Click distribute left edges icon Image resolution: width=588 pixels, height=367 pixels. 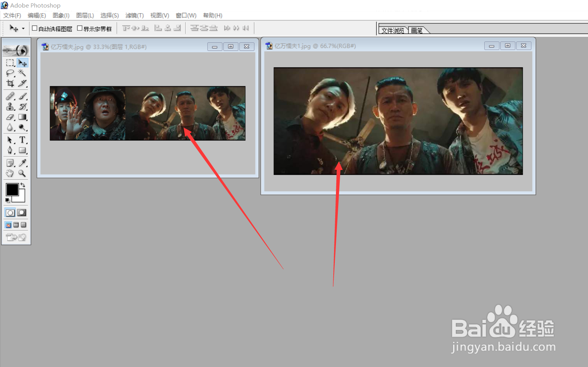[227, 28]
